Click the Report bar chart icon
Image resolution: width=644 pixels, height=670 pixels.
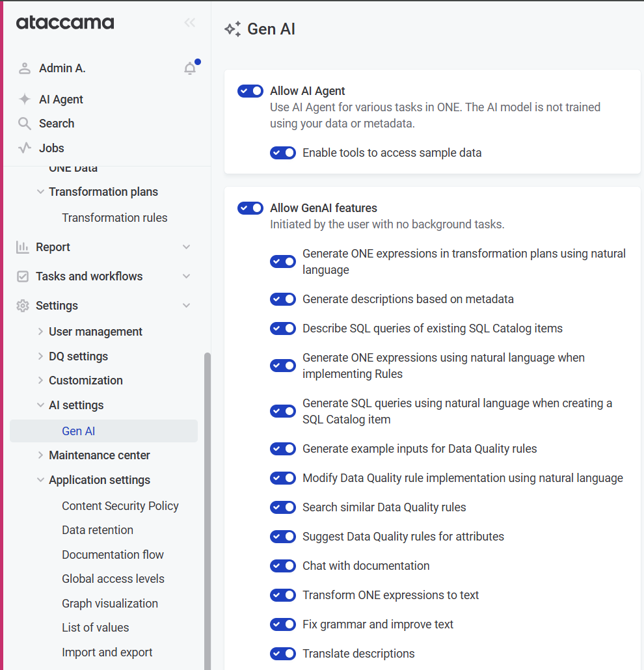23,247
